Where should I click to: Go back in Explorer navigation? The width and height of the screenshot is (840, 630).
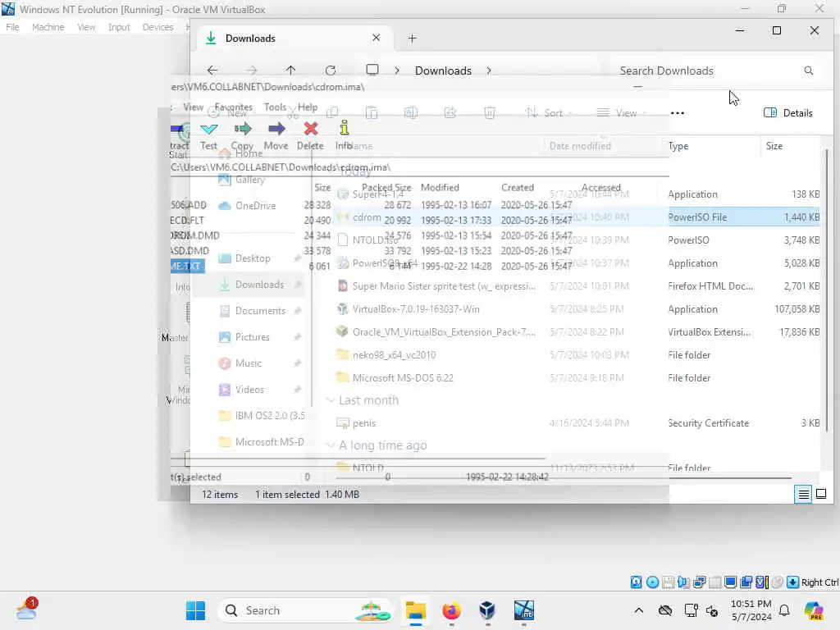(x=212, y=71)
